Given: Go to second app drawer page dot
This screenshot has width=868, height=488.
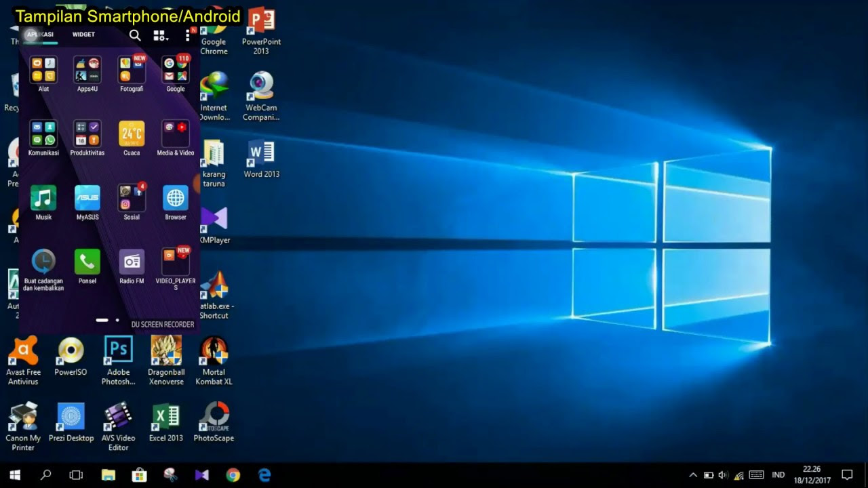Looking at the screenshot, I should coord(117,320).
